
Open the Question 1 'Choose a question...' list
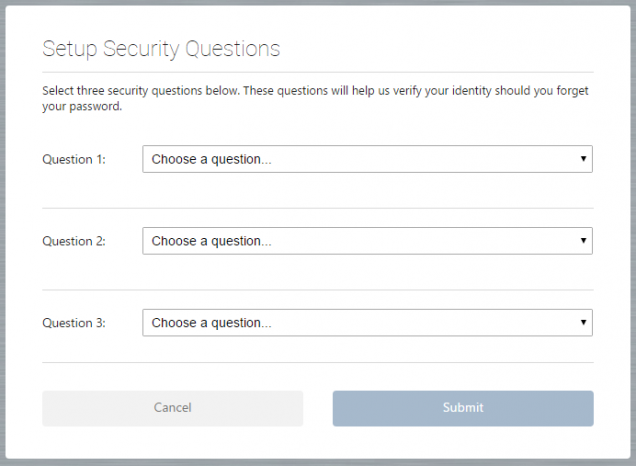tap(367, 159)
